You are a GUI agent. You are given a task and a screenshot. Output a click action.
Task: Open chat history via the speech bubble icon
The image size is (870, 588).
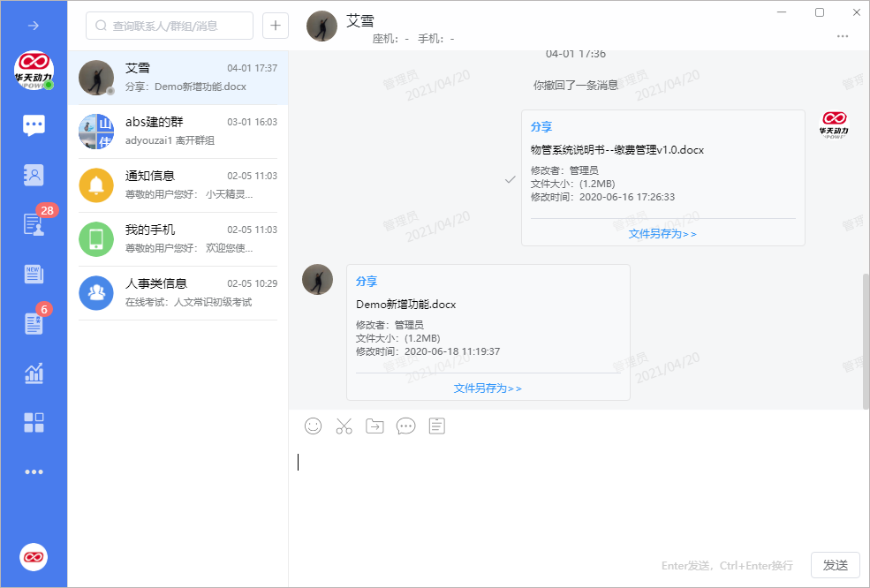pyautogui.click(x=405, y=426)
